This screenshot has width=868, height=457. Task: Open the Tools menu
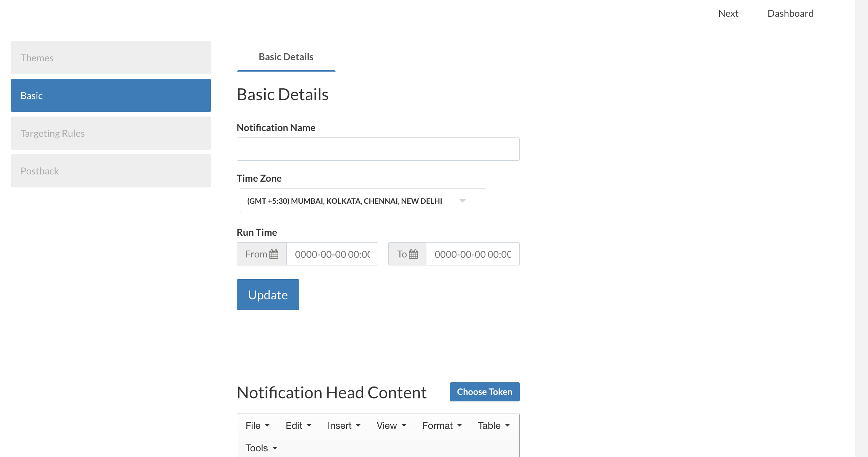(261, 448)
